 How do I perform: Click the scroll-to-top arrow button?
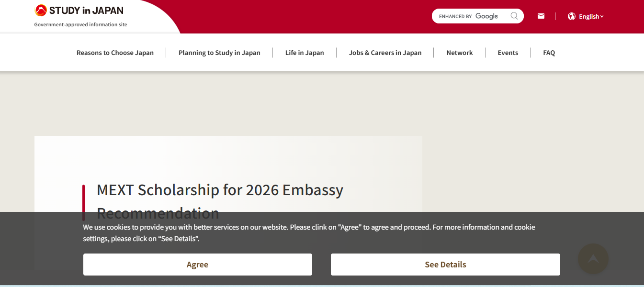593,259
